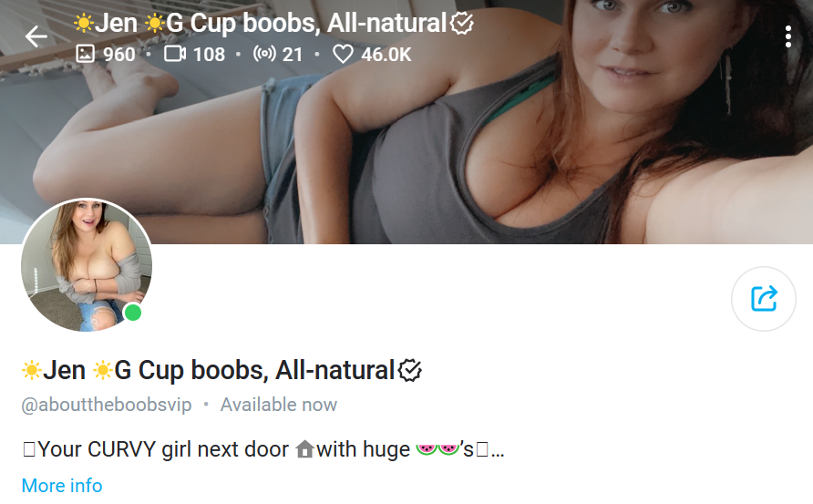Click the Available now status text
This screenshot has height=504, width=813.
pos(278,405)
